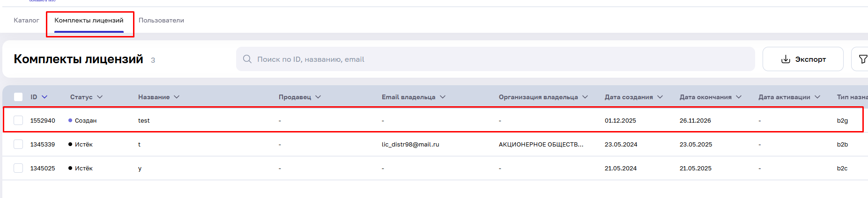
Task: Sort by ID column arrow
Action: (x=45, y=97)
